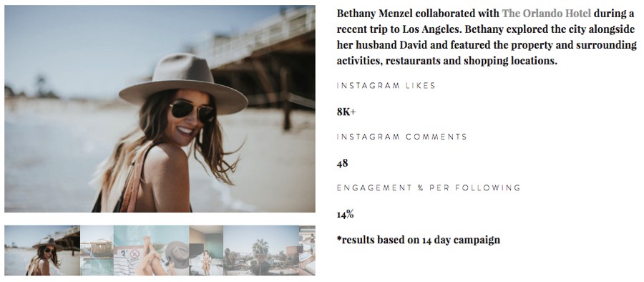This screenshot has height=282, width=644.
Task: Select the partially visible last thumbnail
Action: 307,251
